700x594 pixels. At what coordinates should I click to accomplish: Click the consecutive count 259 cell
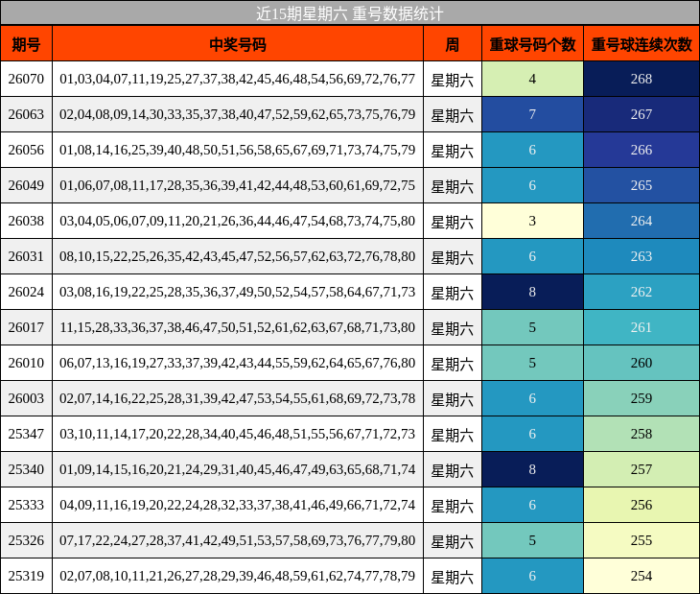point(642,398)
